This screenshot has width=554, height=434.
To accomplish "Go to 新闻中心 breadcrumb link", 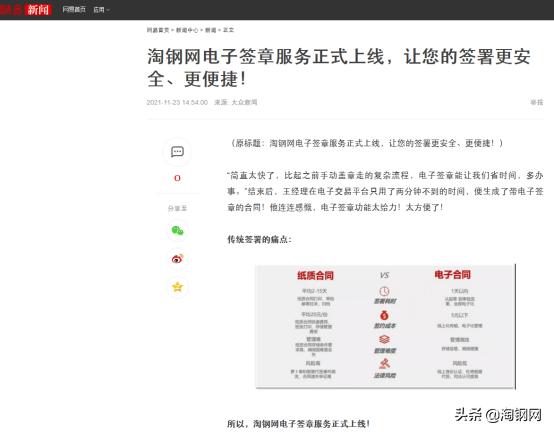I will click(187, 30).
